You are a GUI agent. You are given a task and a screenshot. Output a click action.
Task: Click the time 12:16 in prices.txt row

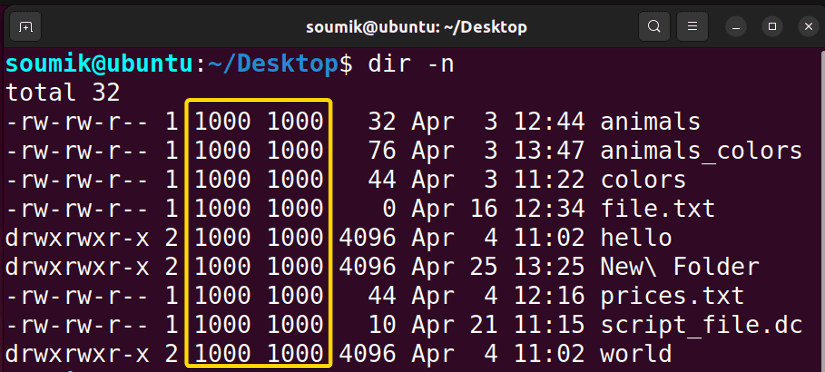tap(549, 297)
